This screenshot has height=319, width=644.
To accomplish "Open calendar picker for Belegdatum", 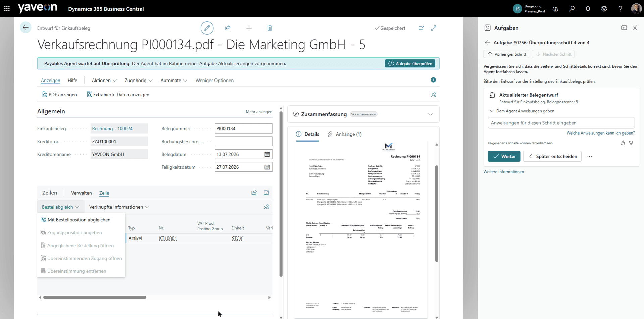I will (267, 154).
